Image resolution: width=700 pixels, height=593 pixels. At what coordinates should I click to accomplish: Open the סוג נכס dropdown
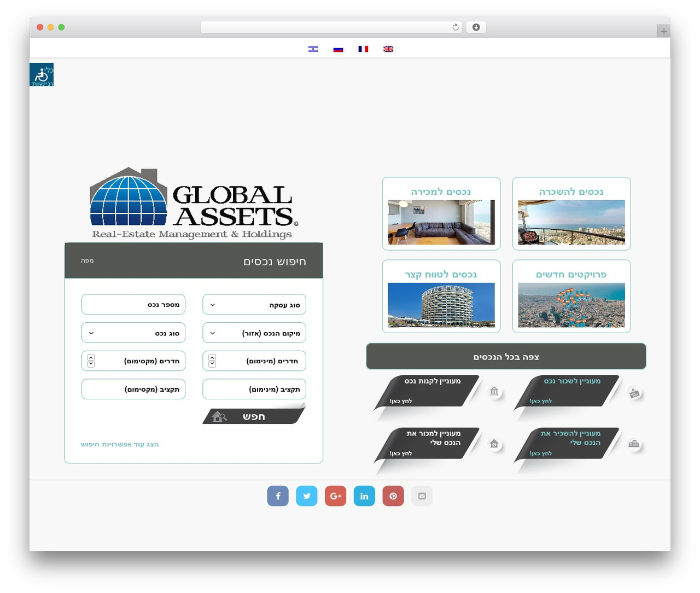133,333
